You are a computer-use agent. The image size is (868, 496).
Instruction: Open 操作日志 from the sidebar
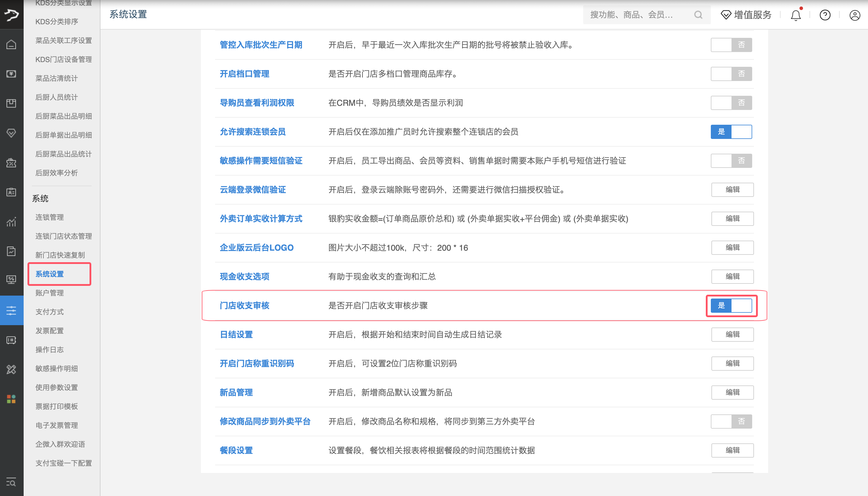point(49,349)
